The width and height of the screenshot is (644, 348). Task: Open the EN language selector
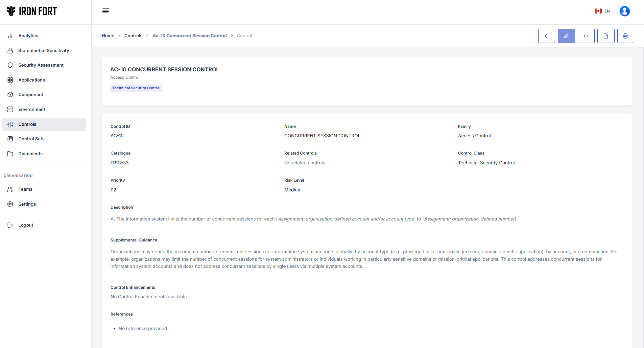point(602,11)
